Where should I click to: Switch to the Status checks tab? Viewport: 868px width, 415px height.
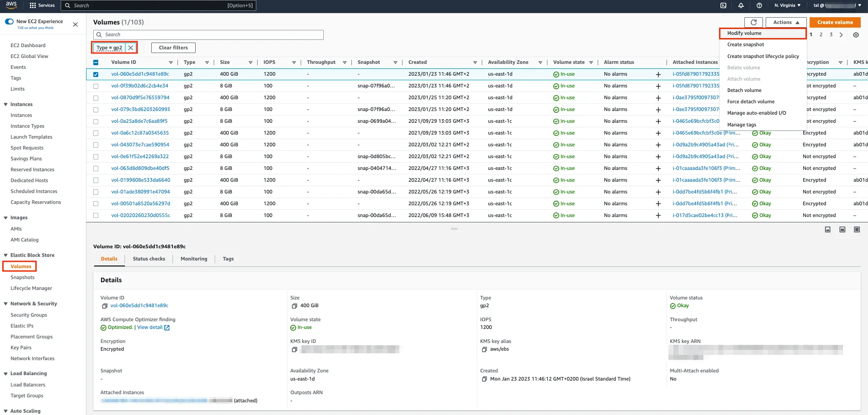pos(149,259)
